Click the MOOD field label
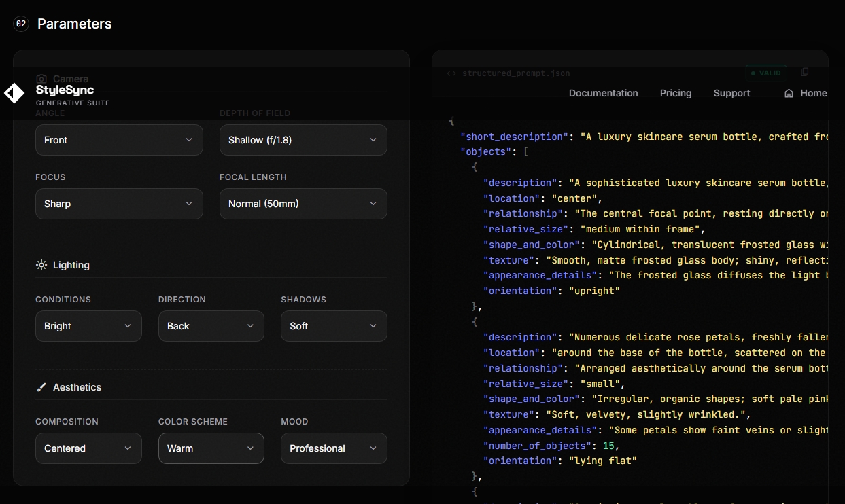 pyautogui.click(x=294, y=422)
